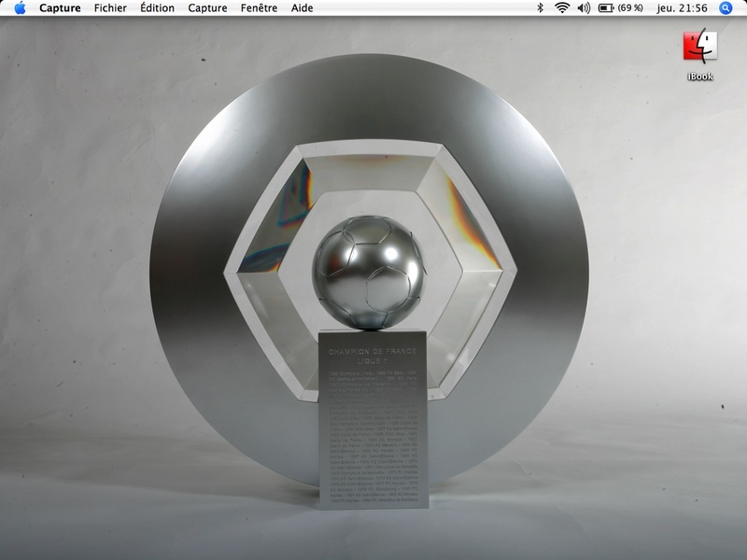
Task: Open the Fichier menu
Action: (110, 8)
